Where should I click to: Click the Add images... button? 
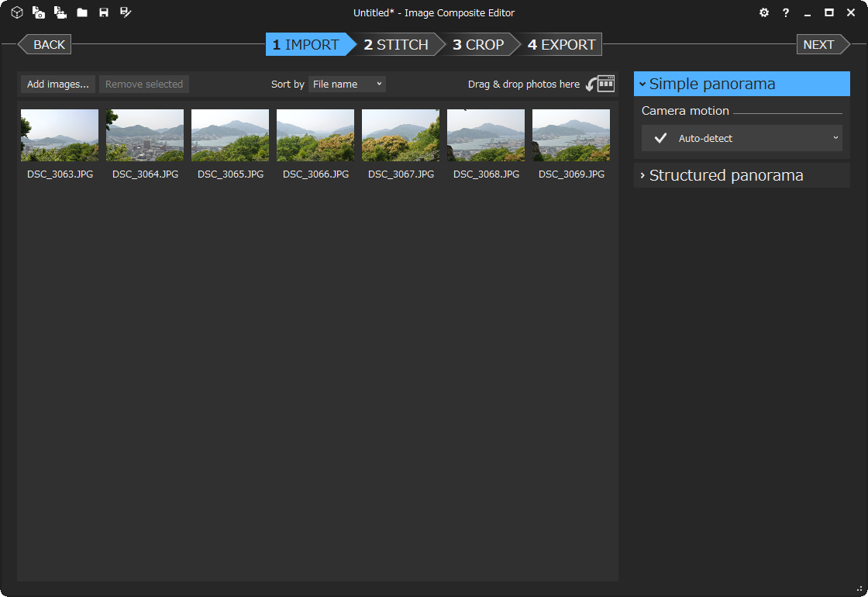(58, 85)
